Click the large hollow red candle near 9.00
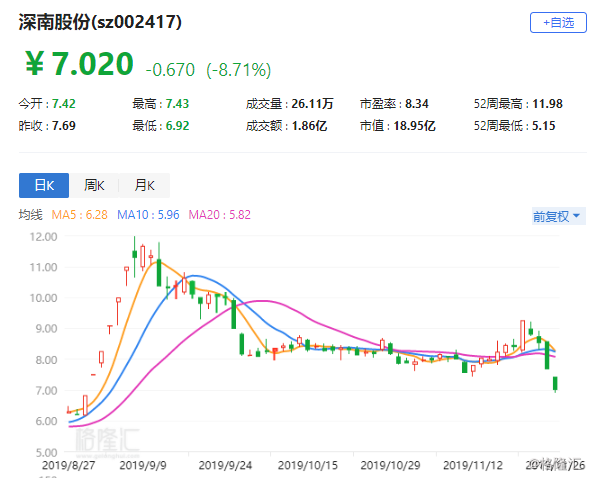Screen dimensions: 589x478 tap(522, 335)
